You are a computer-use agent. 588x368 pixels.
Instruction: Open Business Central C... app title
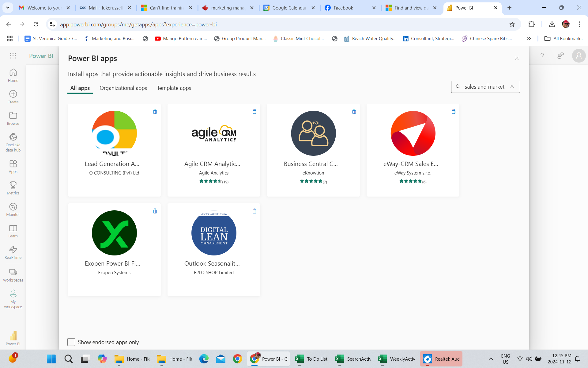point(311,164)
